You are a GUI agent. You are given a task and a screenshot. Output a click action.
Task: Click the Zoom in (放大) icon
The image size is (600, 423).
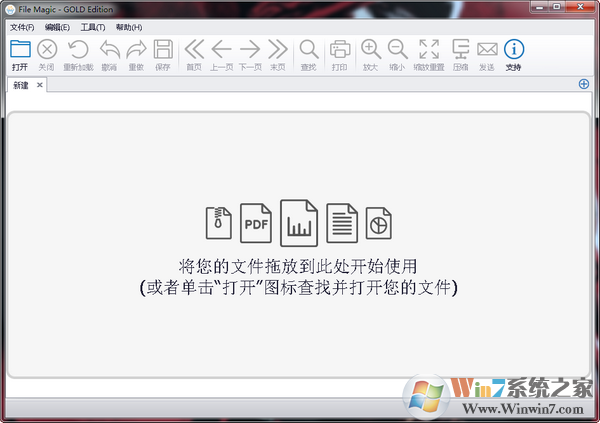(371, 49)
